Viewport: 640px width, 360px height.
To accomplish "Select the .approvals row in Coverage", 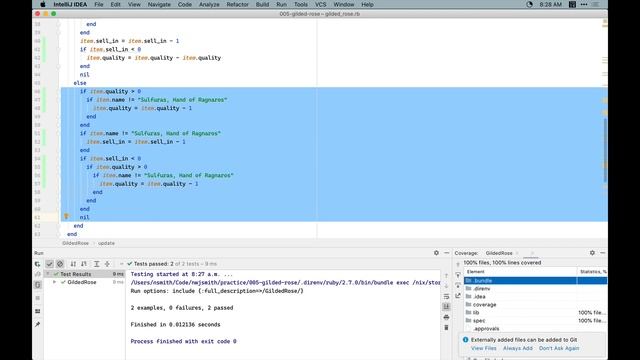I will (x=536, y=328).
